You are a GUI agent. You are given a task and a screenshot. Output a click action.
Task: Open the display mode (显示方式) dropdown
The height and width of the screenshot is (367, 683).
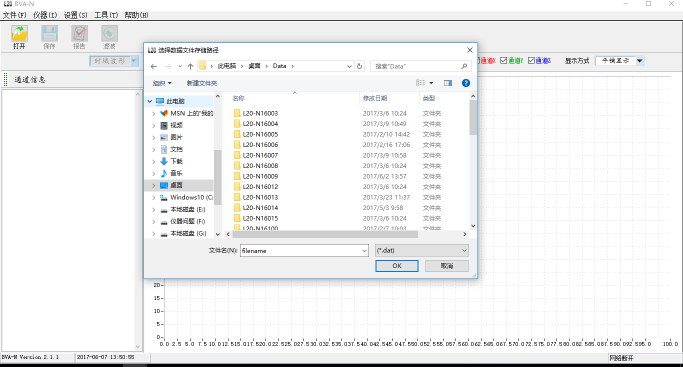(x=639, y=61)
